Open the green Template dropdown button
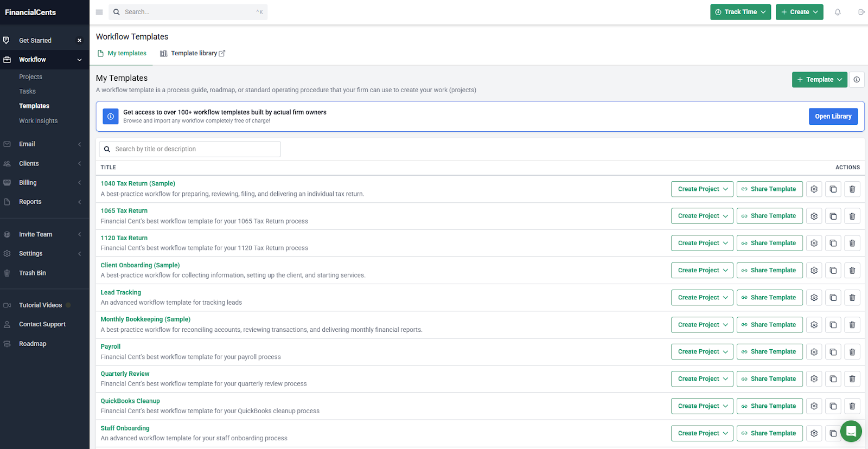Viewport: 868px width, 449px height. click(x=819, y=80)
